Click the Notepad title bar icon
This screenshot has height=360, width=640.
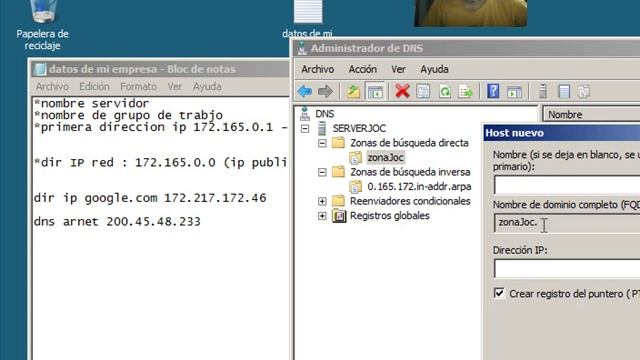[40, 69]
